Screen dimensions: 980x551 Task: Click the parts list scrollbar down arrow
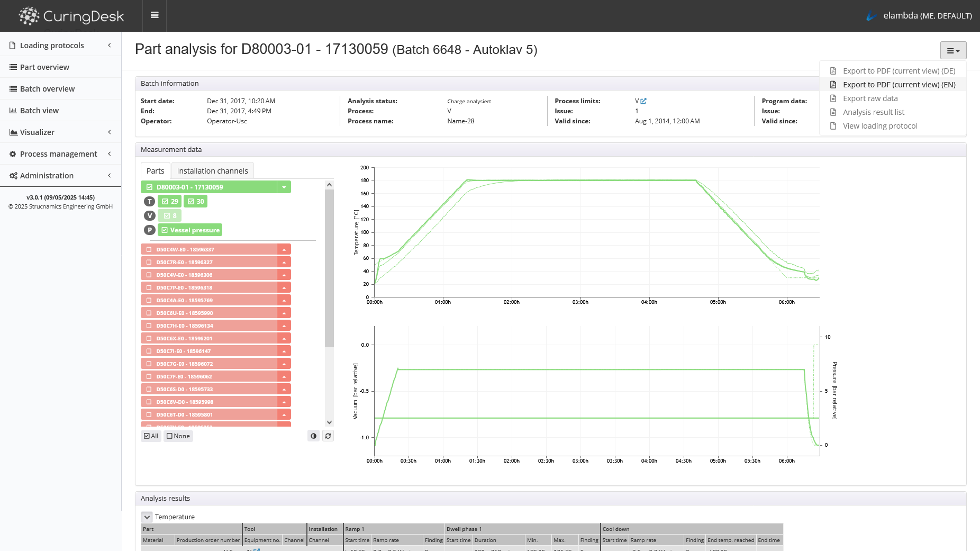point(329,422)
